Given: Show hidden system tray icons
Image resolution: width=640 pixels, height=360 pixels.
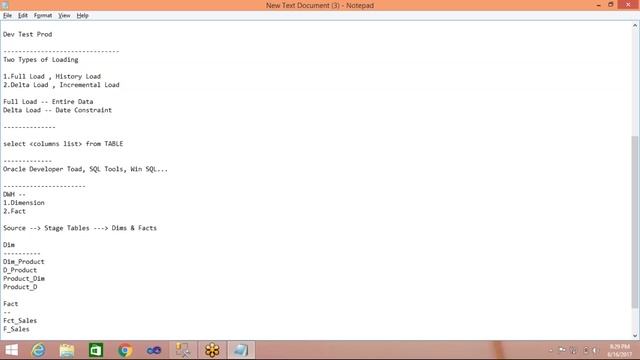Looking at the screenshot, I should [550, 350].
